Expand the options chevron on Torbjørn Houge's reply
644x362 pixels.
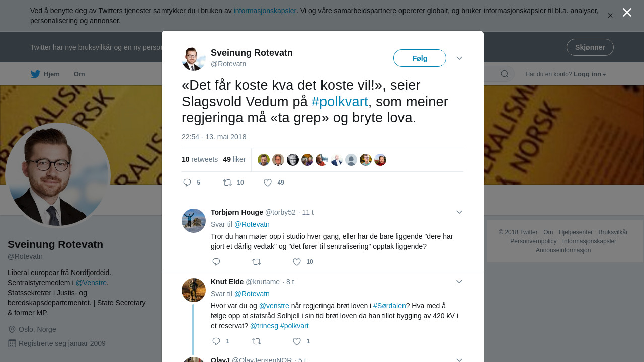(459, 212)
